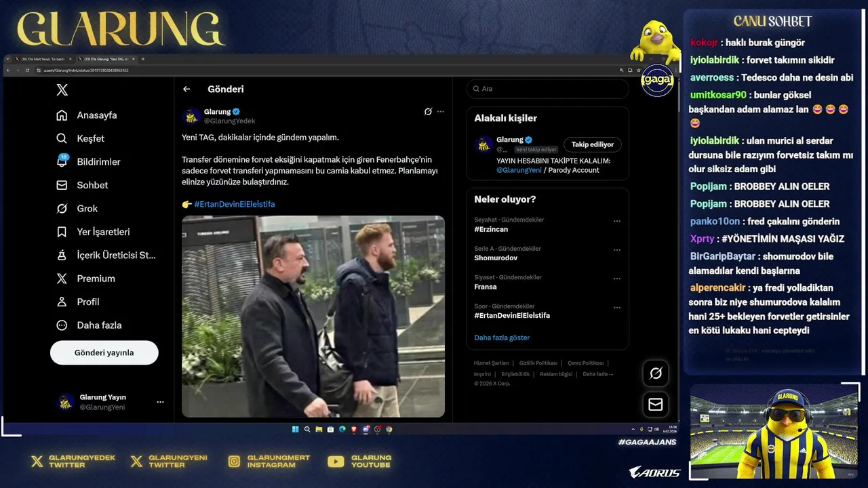Open Yer İşaretleri menu item
The width and height of the screenshot is (868, 488).
click(93, 232)
